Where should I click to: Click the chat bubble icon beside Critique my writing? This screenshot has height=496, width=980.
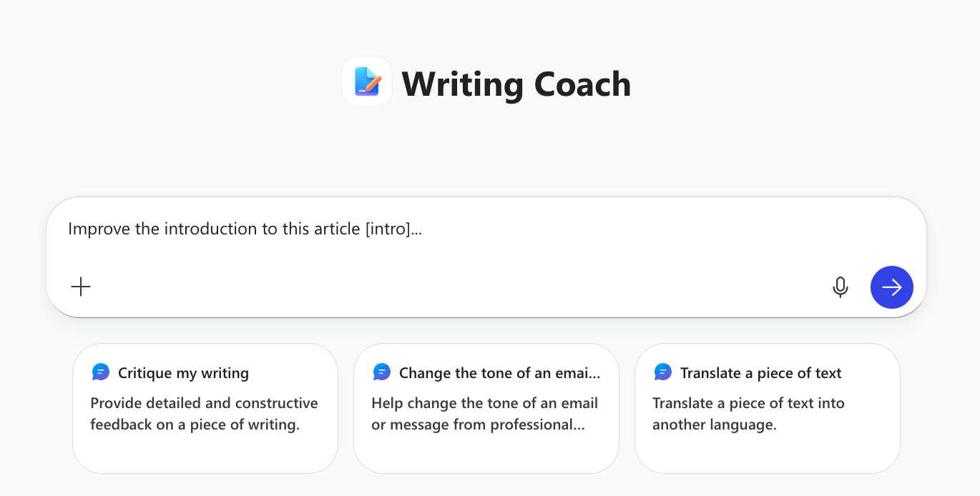tap(101, 372)
